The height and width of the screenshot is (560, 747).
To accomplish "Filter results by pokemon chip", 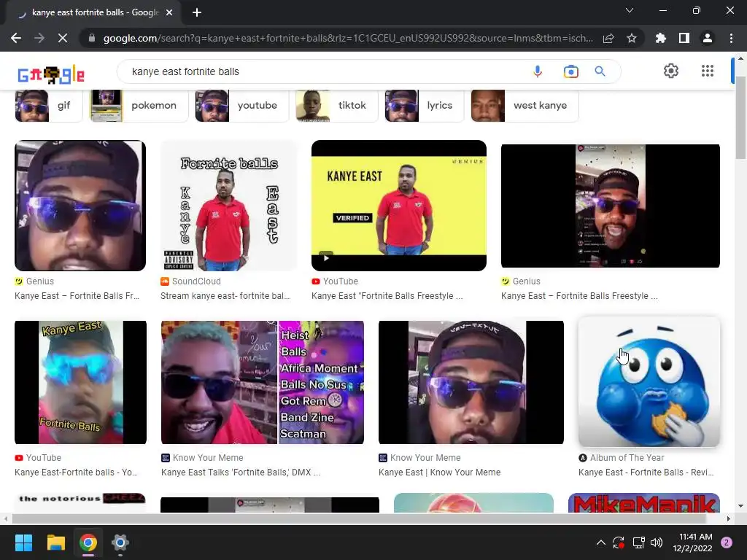I will (x=139, y=105).
